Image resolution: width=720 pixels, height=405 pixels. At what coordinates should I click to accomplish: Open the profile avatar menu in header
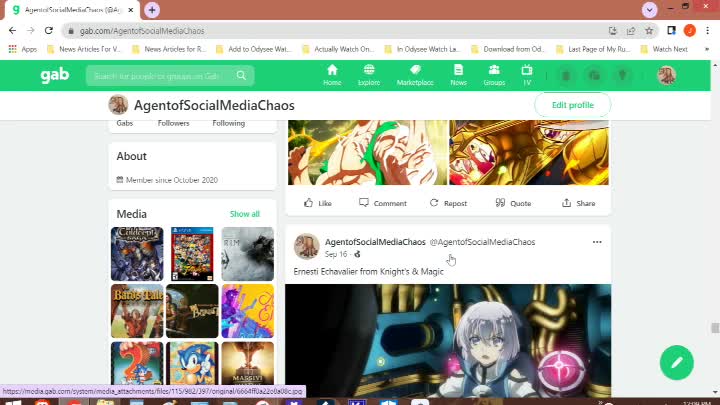[x=666, y=75]
